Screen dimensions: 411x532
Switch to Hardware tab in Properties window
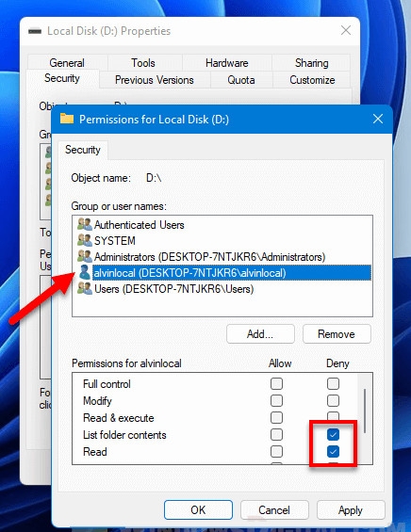point(226,63)
